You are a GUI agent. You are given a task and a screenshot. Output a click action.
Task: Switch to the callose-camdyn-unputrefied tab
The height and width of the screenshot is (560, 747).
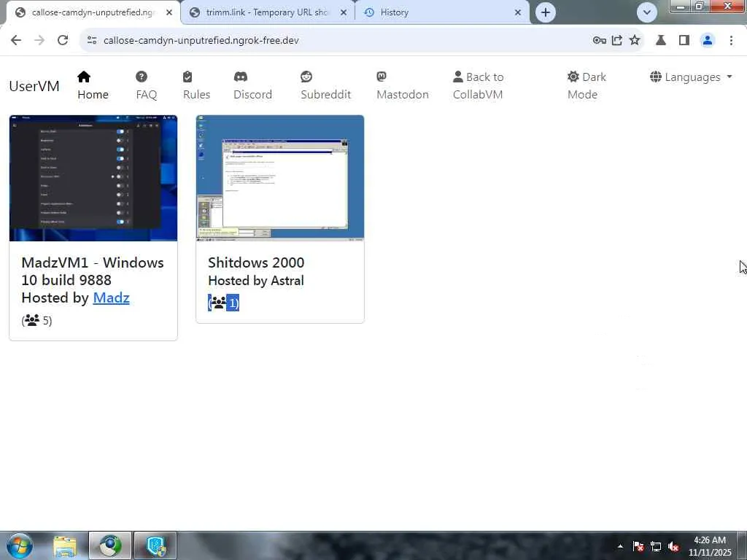(92, 12)
